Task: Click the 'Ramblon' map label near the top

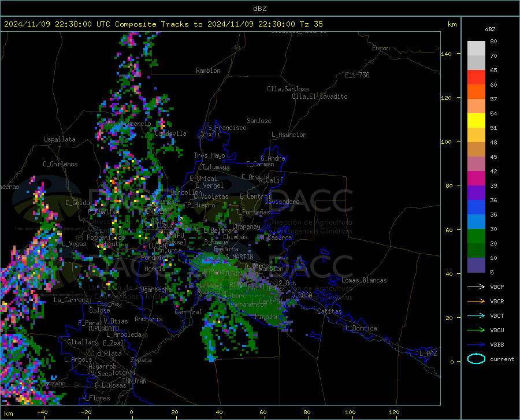Action: tap(208, 70)
